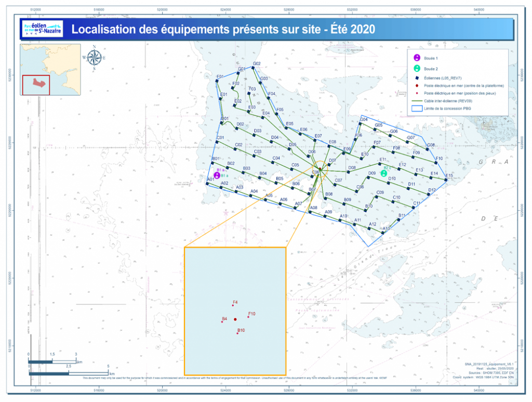Click the blue concession boundary legend box
The width and height of the screenshot is (532, 402).
pos(416,109)
